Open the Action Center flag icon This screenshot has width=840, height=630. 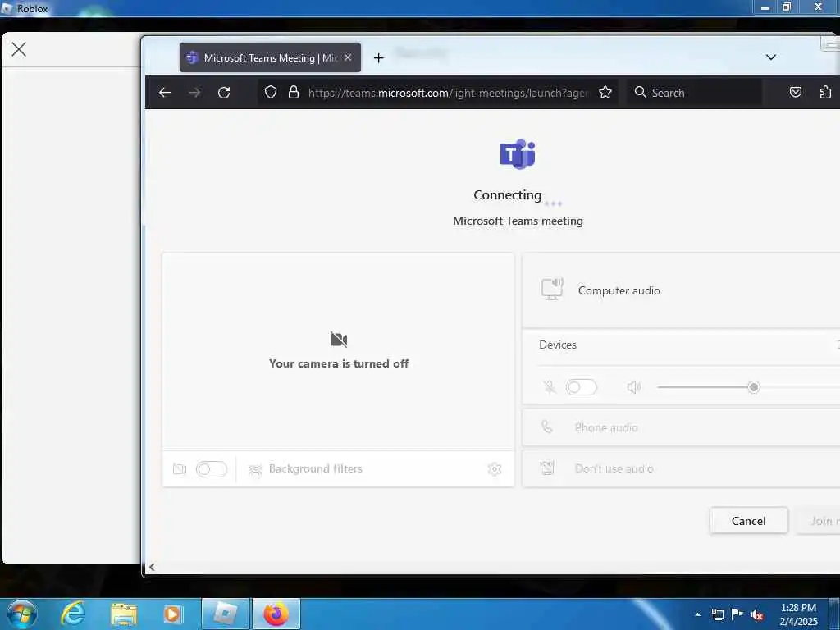pos(737,614)
